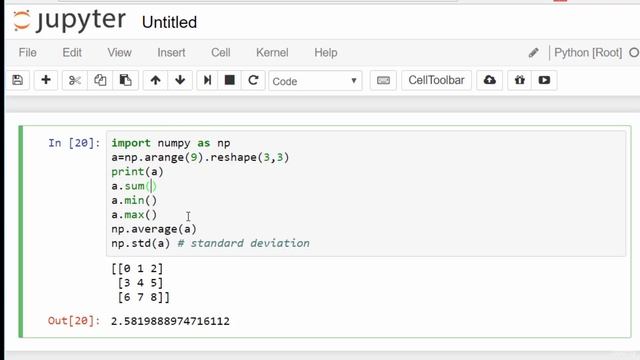The width and height of the screenshot is (640, 360).
Task: Open command palette keyboard icon
Action: pyautogui.click(x=383, y=80)
